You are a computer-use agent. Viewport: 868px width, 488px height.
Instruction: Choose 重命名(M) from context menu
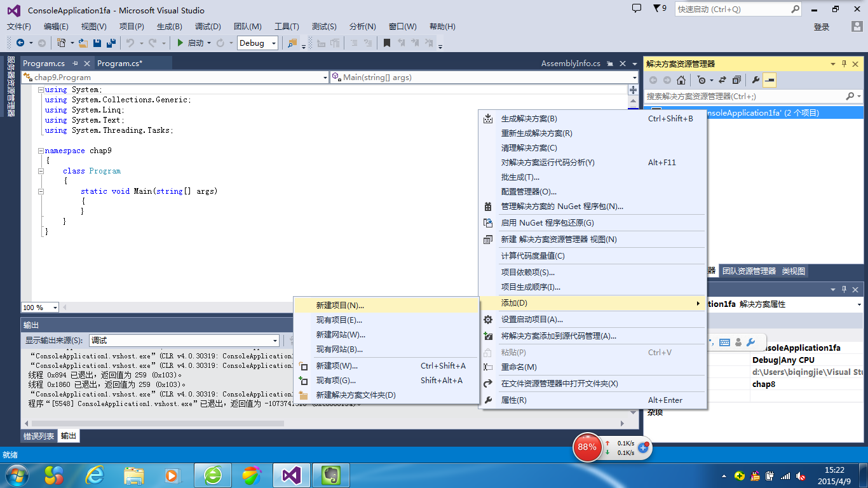(x=593, y=367)
